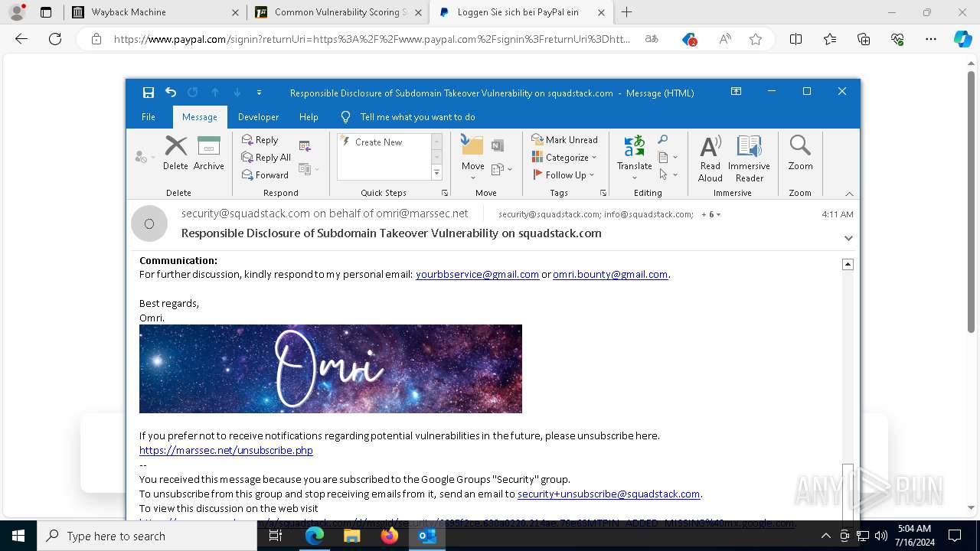Open File Explorer from taskbar
This screenshot has width=980, height=551.
352,536
